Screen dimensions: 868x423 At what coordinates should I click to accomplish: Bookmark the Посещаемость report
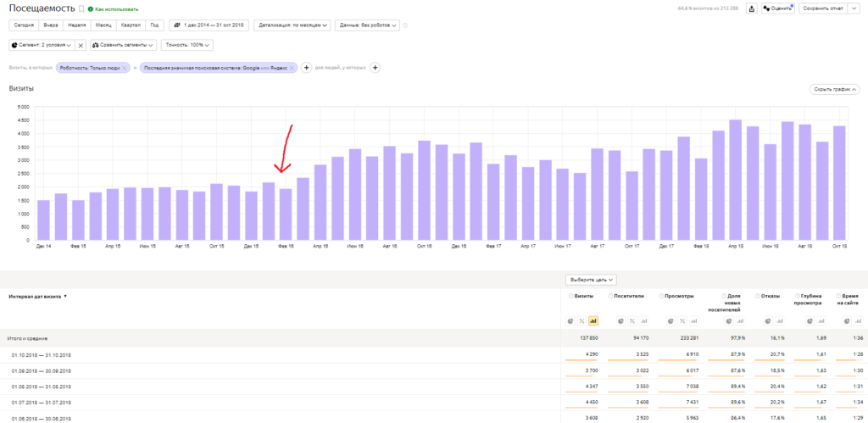coord(81,8)
